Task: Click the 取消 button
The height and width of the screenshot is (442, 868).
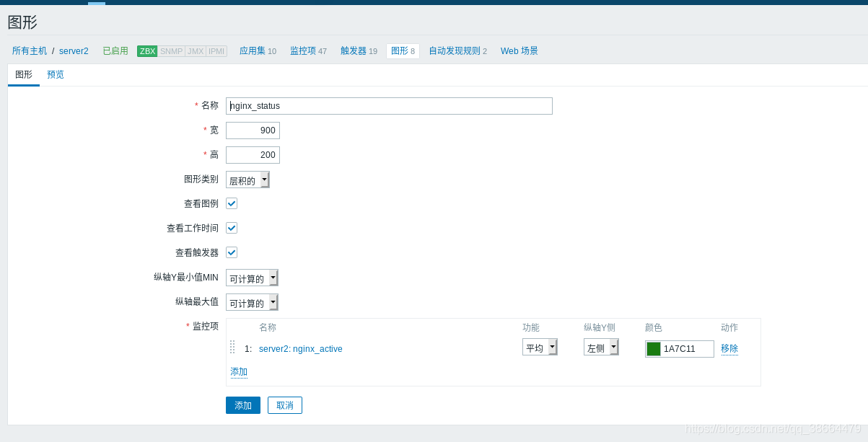Action: click(285, 405)
